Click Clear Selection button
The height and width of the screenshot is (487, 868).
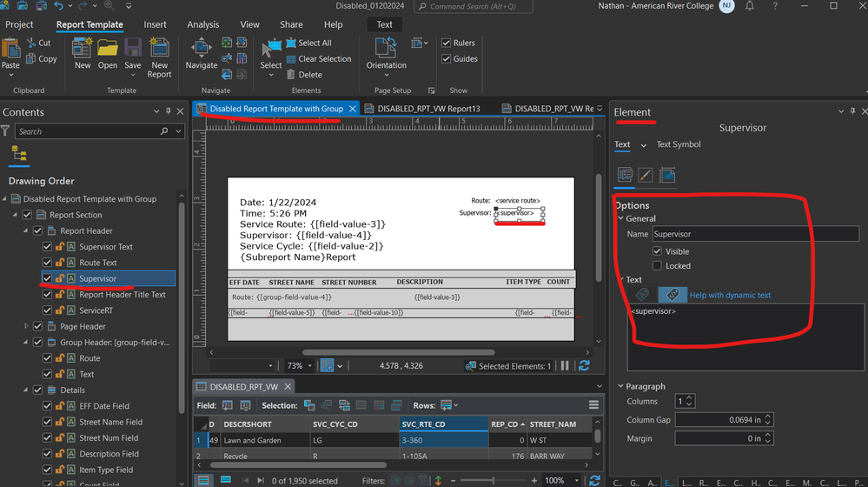point(319,59)
